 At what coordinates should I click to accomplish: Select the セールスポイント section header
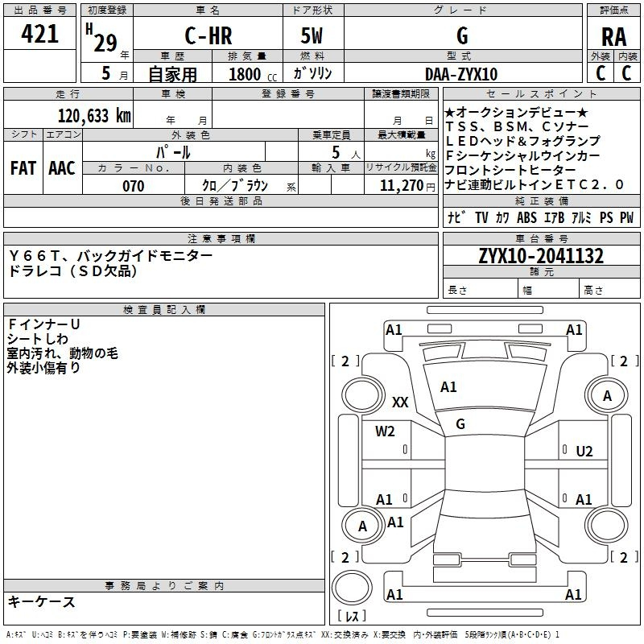[541, 93]
